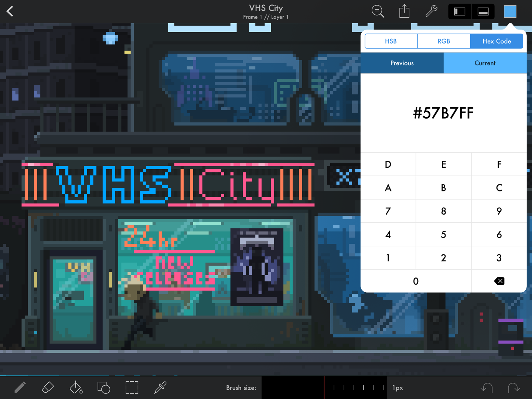Toggle the side panel layout button

coord(460,11)
